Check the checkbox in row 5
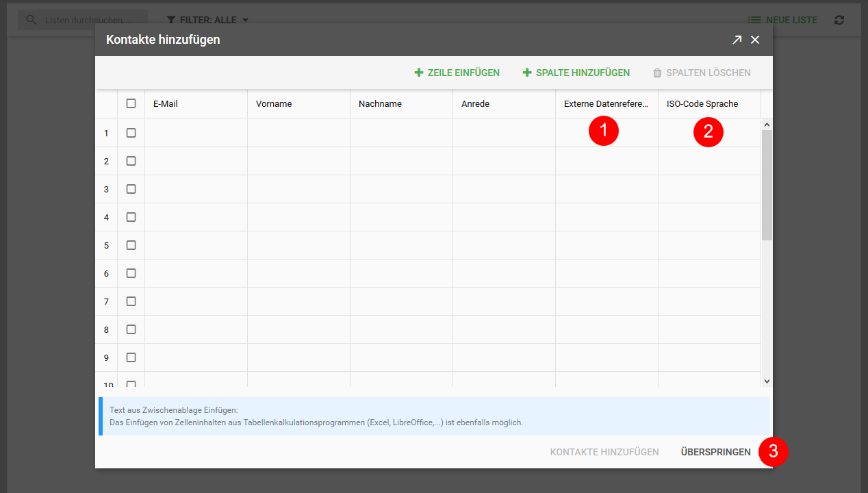The width and height of the screenshot is (868, 493). [x=131, y=245]
